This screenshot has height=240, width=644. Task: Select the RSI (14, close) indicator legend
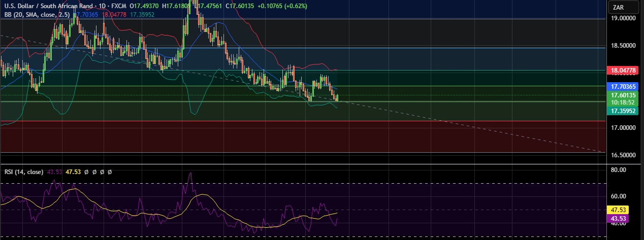tap(23, 172)
